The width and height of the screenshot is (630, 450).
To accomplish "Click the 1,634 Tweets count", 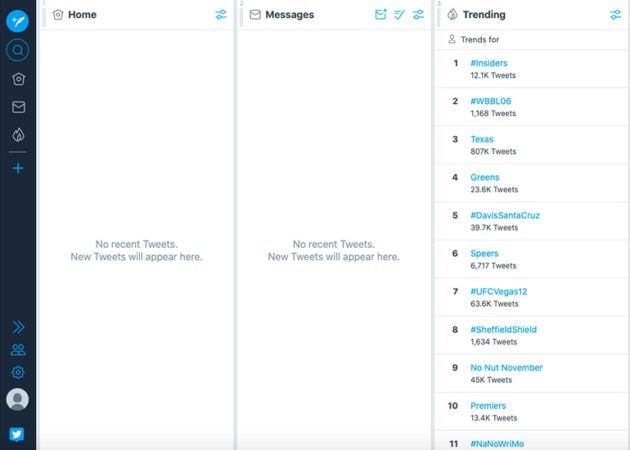I will point(493,342).
